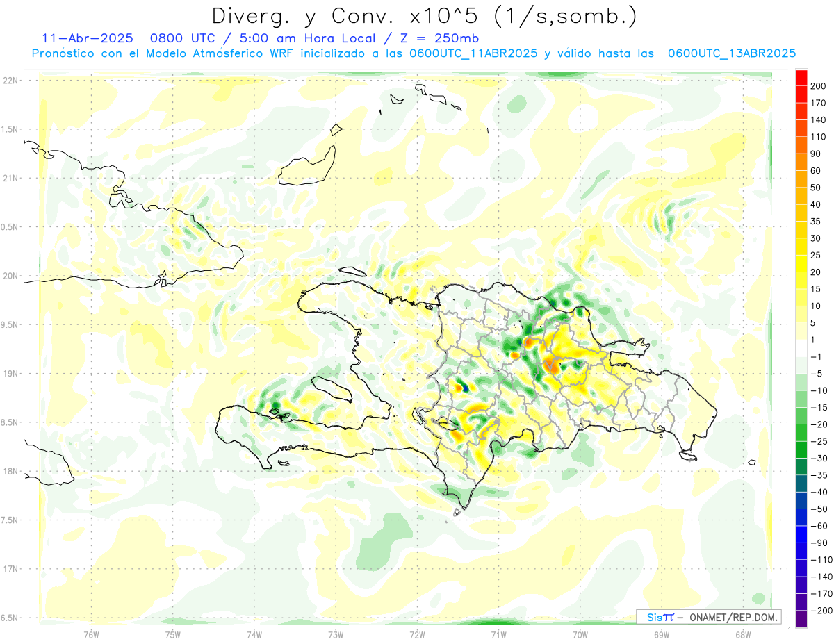Viewport: 834px width, 644px height.
Task: Click the positive '15' legend value
Action: tap(817, 289)
